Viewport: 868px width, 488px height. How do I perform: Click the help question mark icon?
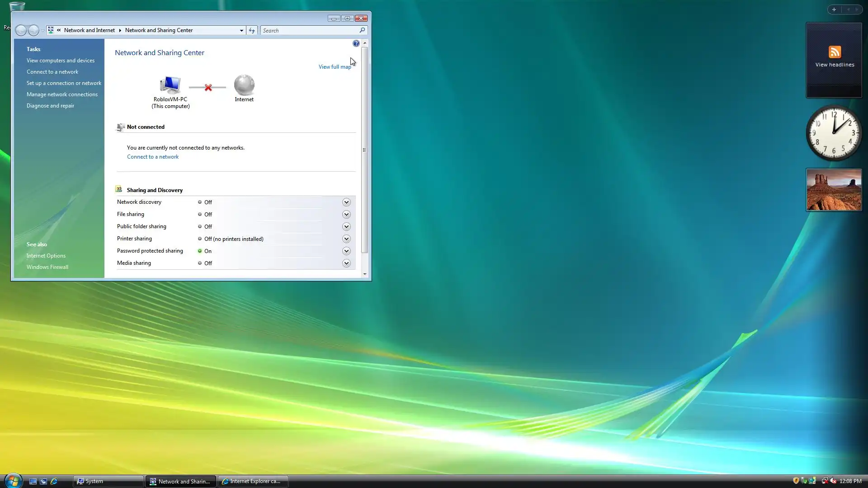(x=356, y=43)
